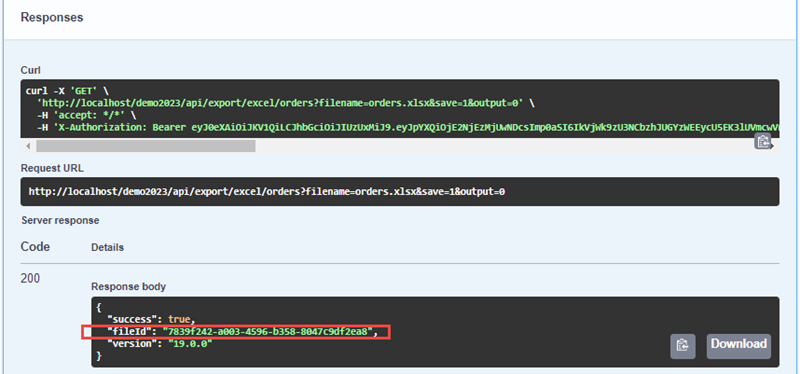Click the Curl section label
This screenshot has width=800, height=374.
coord(30,70)
